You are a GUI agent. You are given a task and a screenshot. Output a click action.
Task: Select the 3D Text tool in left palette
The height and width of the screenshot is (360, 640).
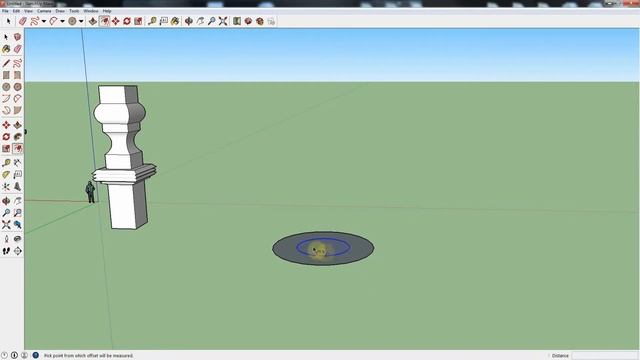[18, 187]
